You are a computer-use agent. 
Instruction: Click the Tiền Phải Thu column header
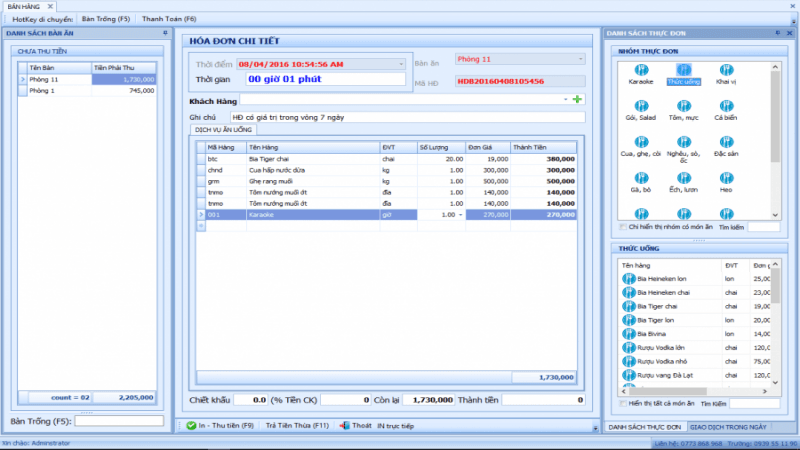click(x=123, y=68)
